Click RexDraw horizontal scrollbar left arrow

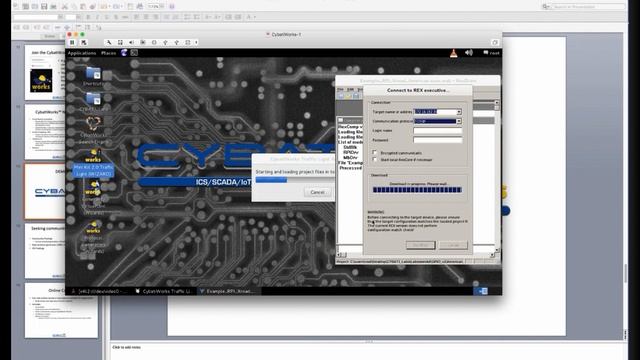pos(339,255)
